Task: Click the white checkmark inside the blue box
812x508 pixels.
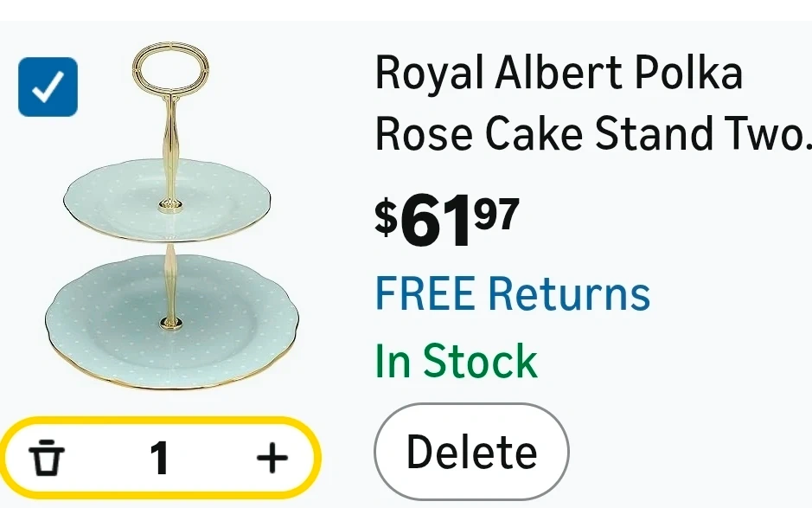Action: click(x=48, y=87)
